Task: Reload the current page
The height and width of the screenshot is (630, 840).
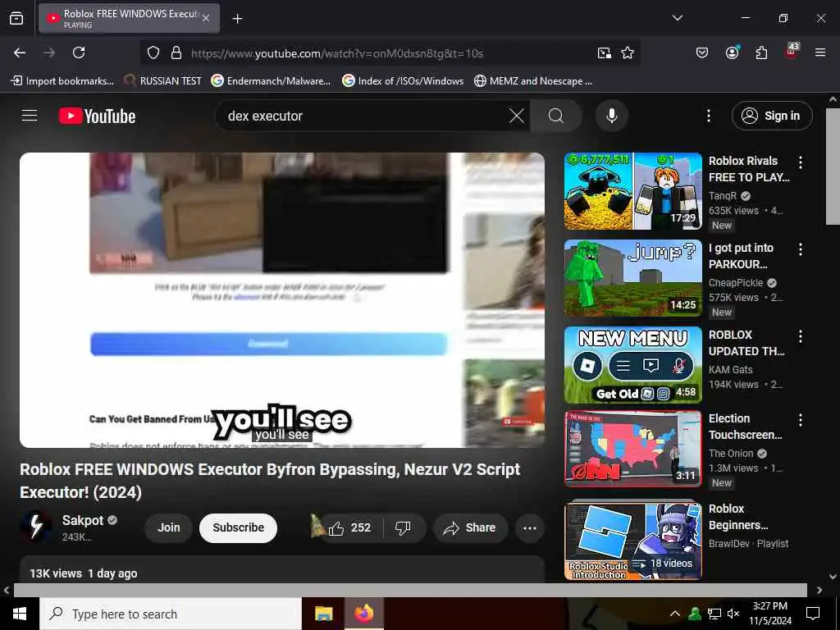Action: 79,52
